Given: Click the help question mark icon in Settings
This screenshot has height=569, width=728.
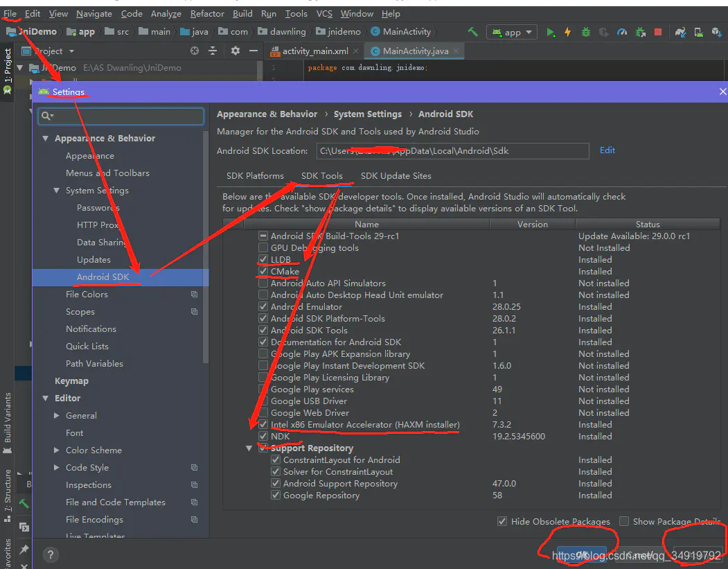Looking at the screenshot, I should click(51, 554).
